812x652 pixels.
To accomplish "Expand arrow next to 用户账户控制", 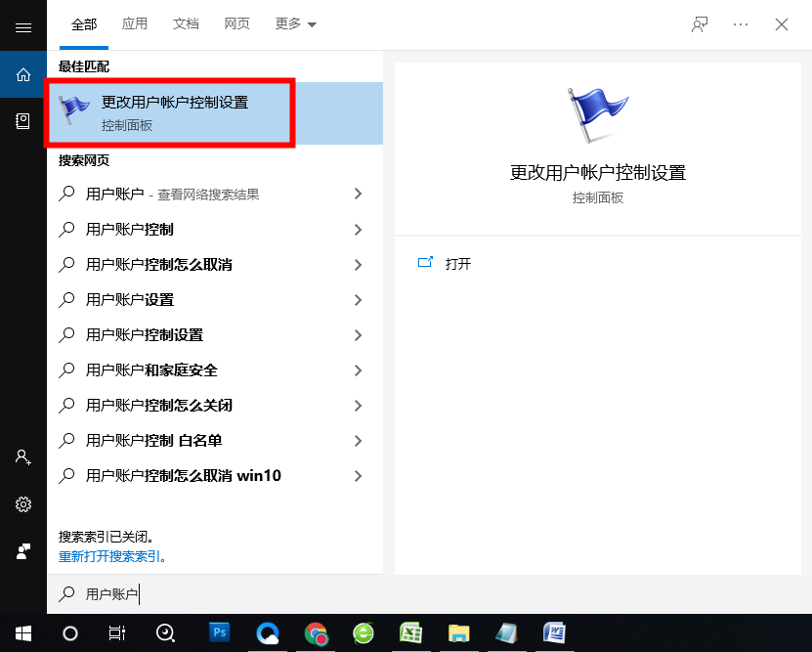I will [358, 230].
